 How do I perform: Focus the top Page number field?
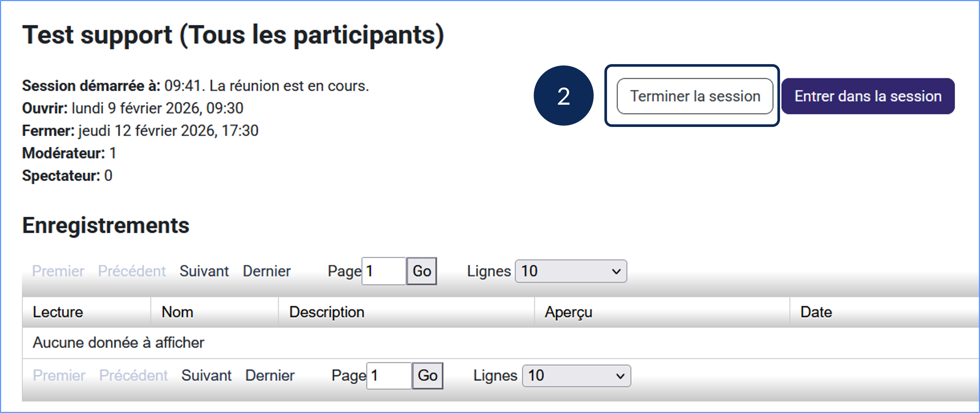pos(383,271)
